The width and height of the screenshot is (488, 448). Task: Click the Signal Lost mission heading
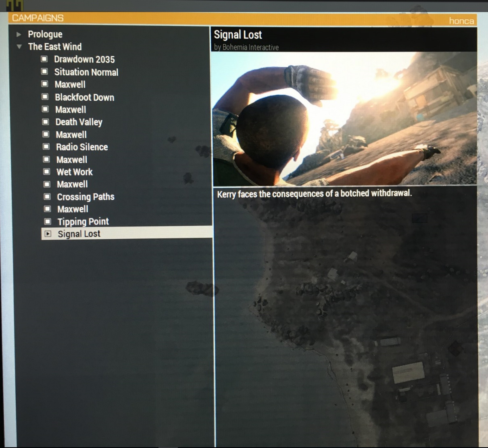(x=238, y=35)
